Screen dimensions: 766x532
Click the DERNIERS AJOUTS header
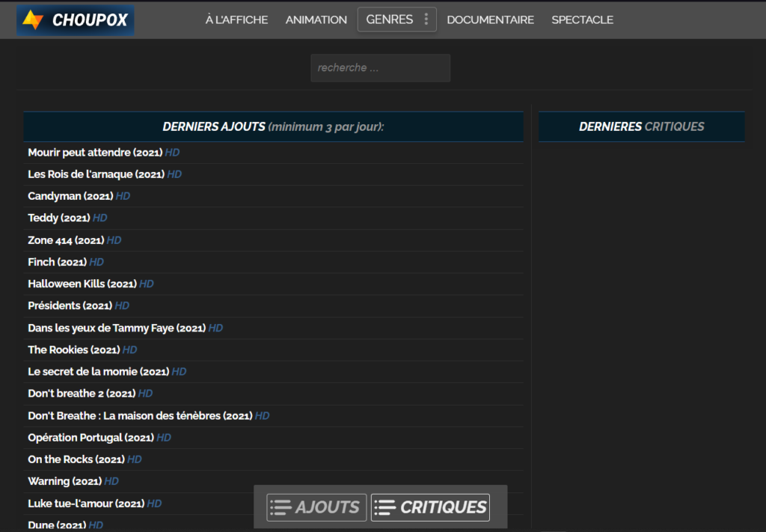[273, 127]
